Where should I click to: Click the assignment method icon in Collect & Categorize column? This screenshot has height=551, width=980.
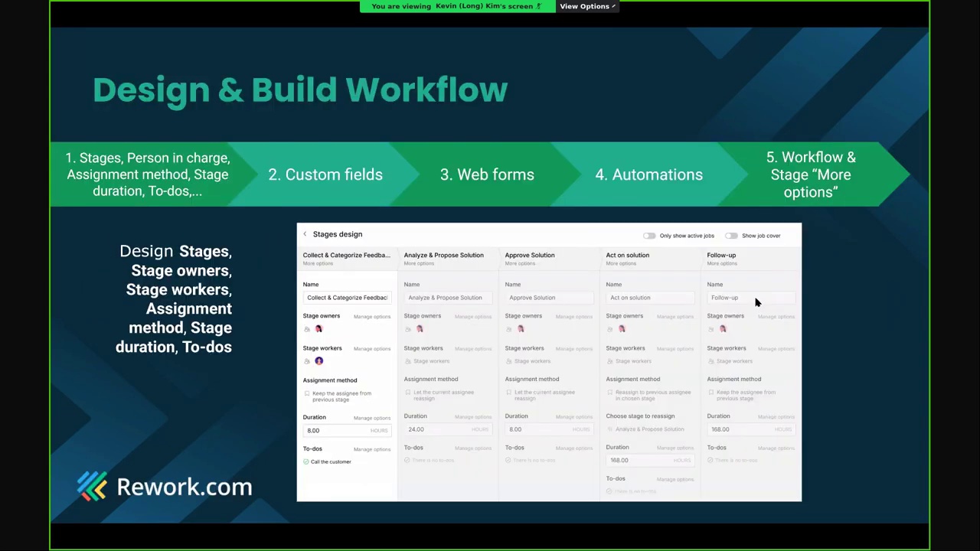[x=307, y=393]
